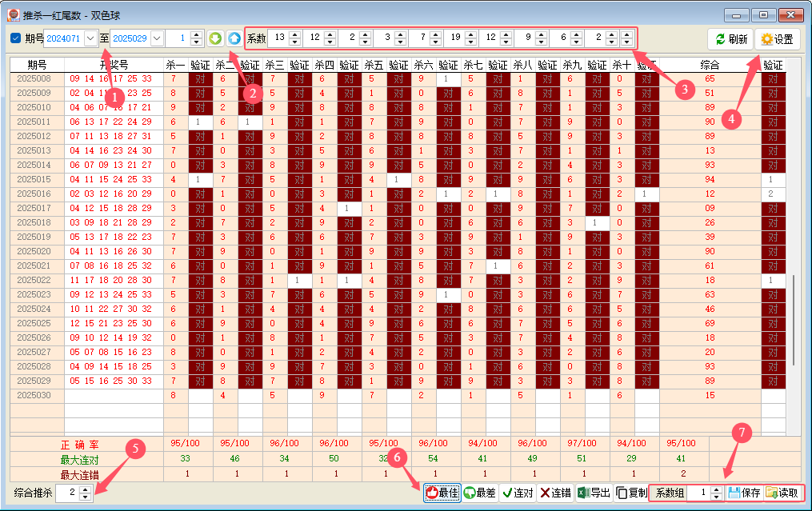Image resolution: width=812 pixels, height=511 pixels.
Task: Click the first coefficient field showing 13
Action: coord(278,38)
